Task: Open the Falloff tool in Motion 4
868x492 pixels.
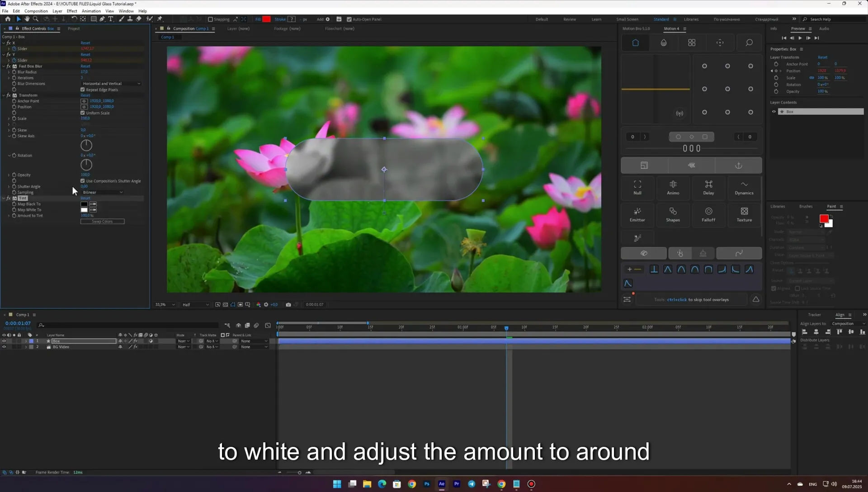Action: click(708, 214)
